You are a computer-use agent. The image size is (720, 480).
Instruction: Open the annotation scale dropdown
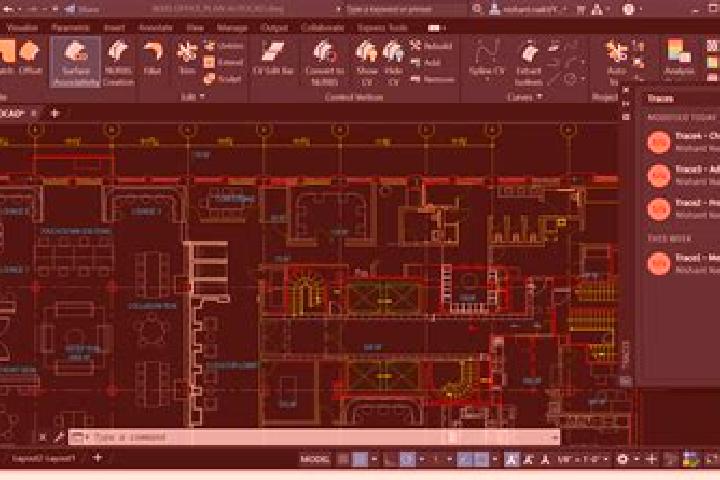point(583,459)
